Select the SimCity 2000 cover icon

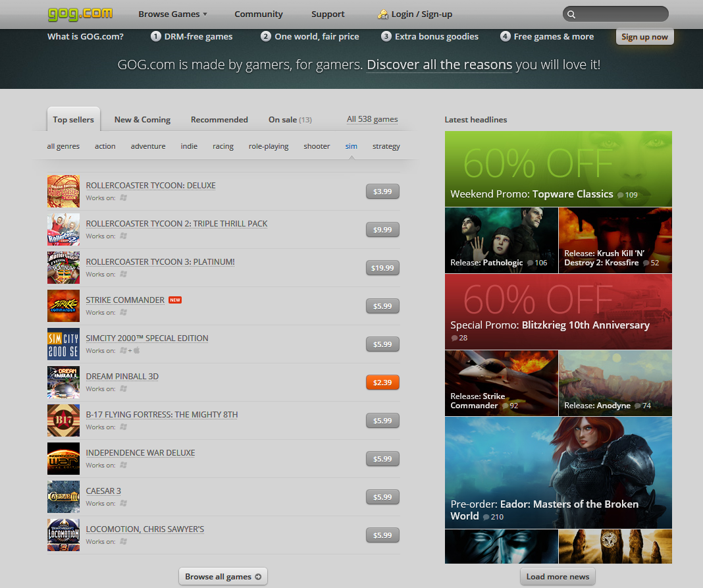click(63, 344)
